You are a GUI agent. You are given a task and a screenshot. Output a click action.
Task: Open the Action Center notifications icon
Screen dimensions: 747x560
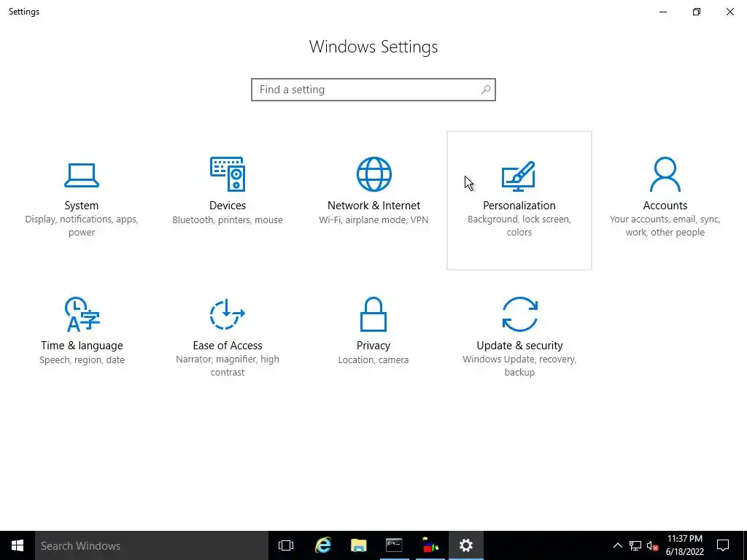723,545
